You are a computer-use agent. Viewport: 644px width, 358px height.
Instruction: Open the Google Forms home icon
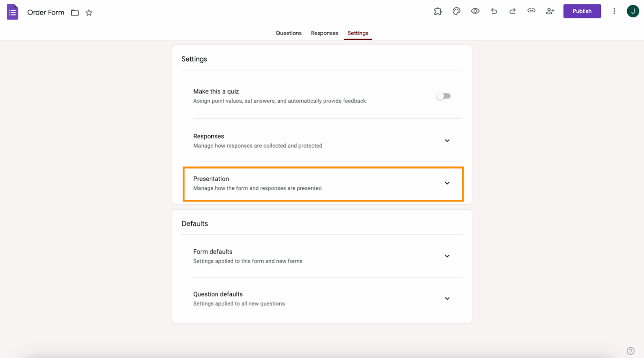[x=12, y=12]
